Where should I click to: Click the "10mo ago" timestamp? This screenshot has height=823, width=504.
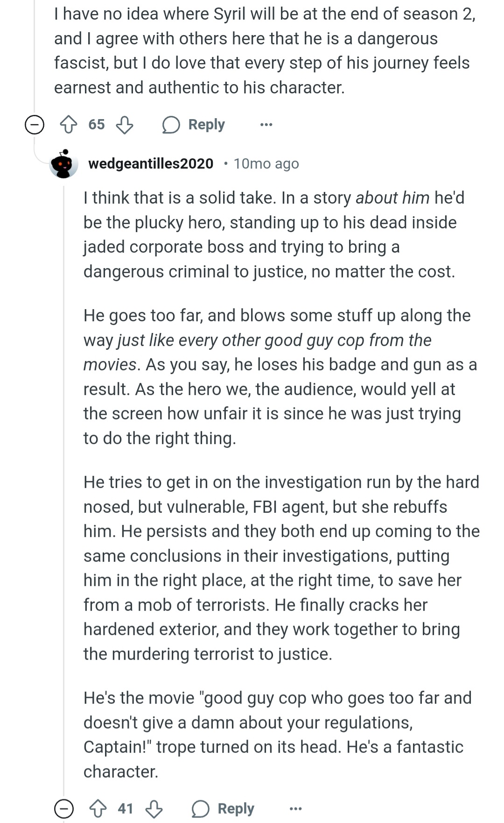click(266, 163)
